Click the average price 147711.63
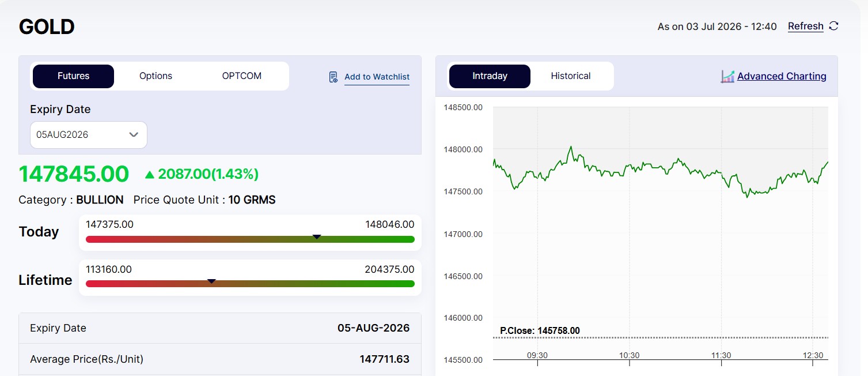The image size is (868, 376). coord(385,359)
